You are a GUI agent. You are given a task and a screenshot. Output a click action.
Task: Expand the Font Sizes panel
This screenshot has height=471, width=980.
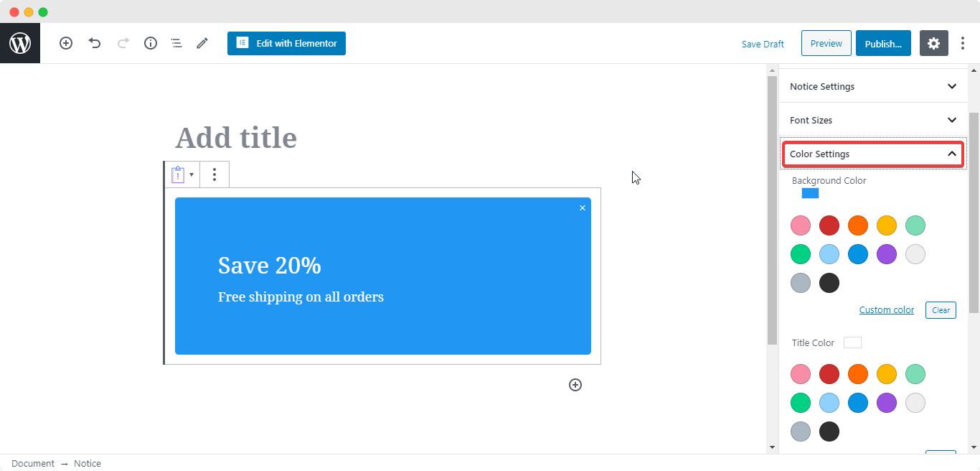pyautogui.click(x=872, y=120)
